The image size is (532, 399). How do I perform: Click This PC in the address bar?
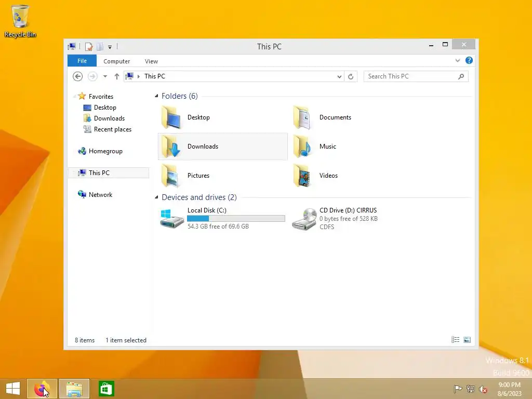[x=155, y=76]
